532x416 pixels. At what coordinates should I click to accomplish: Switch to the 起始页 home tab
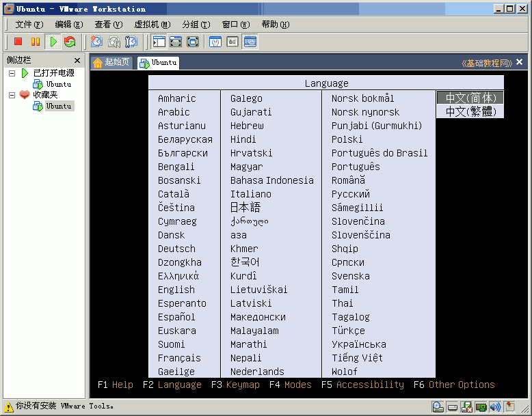tap(111, 62)
